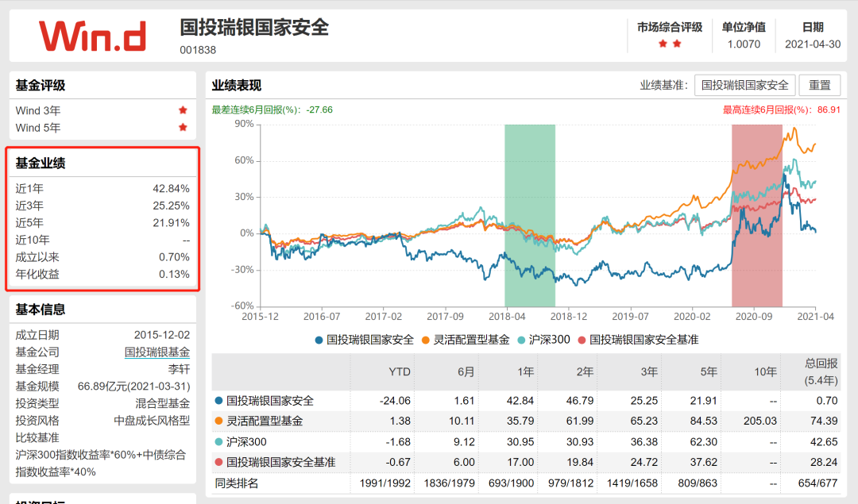Viewport: 858px width, 504px height.
Task: Click 投资风格 value 中盘成长风格型
Action: [x=152, y=421]
